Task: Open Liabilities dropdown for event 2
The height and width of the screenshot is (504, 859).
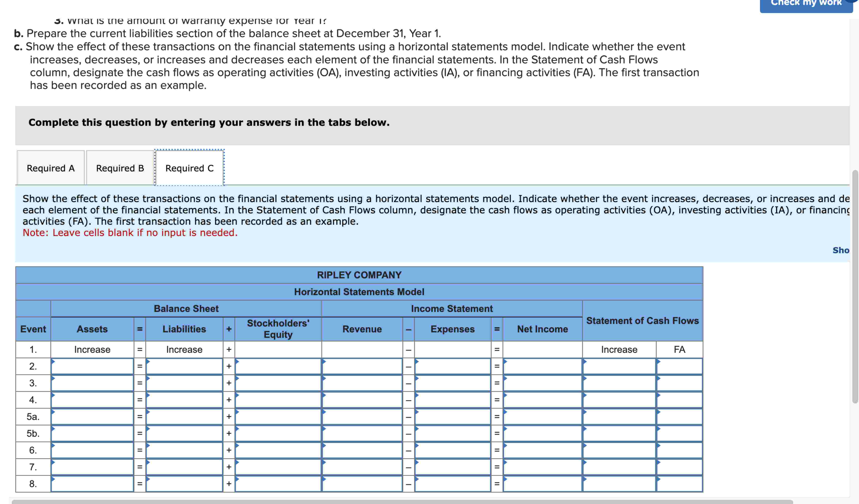Action: pos(184,366)
